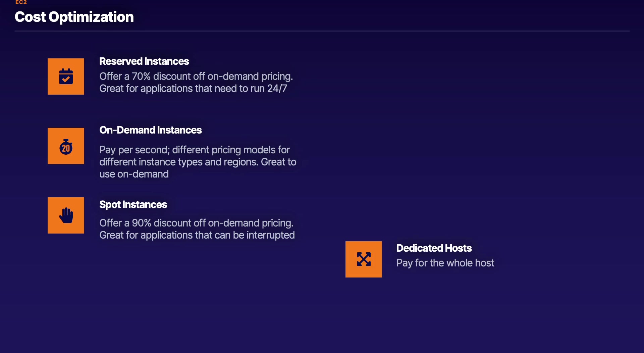644x353 pixels.
Task: Click the Dedicated Hosts crossed arrows icon
Action: (x=364, y=259)
